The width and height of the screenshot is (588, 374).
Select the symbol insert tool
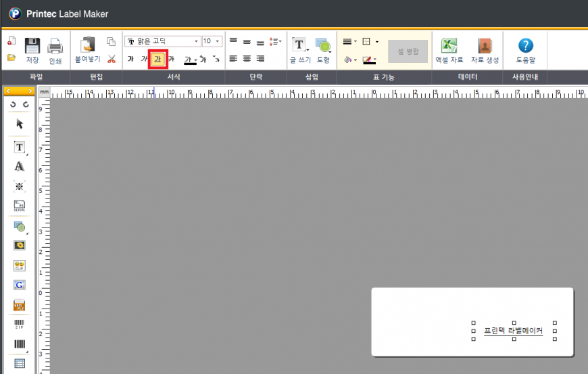[20, 186]
